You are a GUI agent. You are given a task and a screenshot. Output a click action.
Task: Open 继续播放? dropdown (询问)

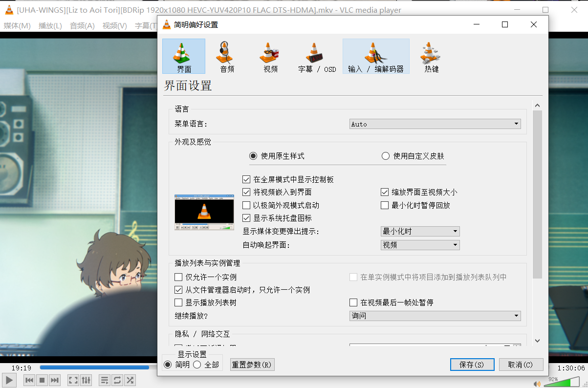(435, 316)
